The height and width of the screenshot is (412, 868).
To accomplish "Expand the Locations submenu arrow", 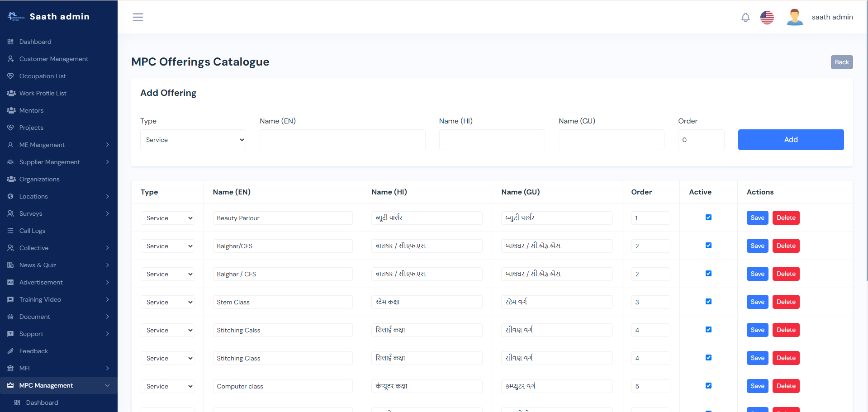I will (108, 196).
